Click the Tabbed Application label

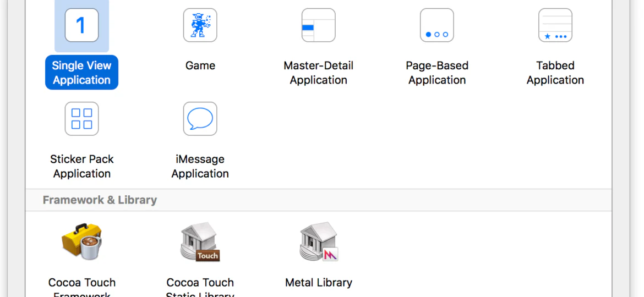click(555, 73)
